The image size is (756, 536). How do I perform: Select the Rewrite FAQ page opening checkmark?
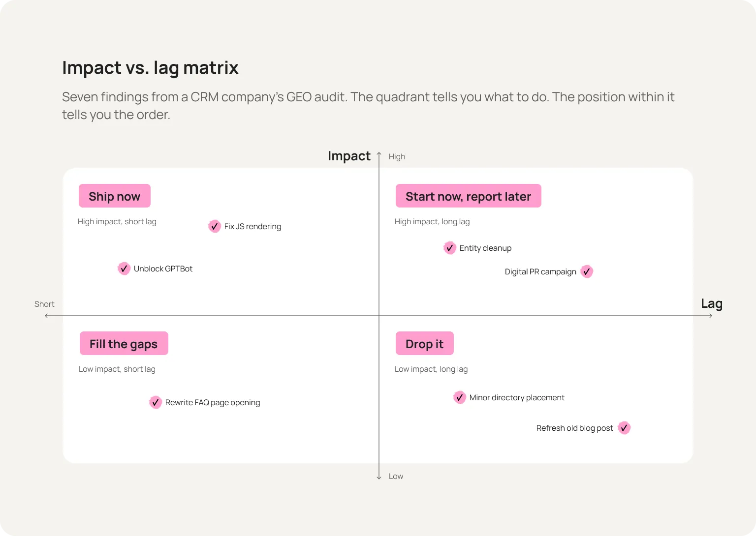click(x=155, y=402)
